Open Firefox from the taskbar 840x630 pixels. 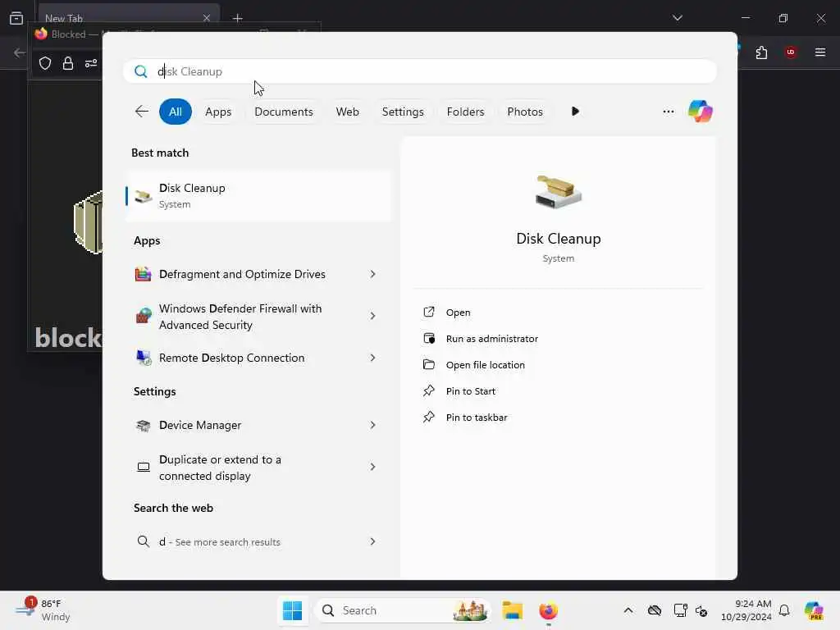(548, 610)
